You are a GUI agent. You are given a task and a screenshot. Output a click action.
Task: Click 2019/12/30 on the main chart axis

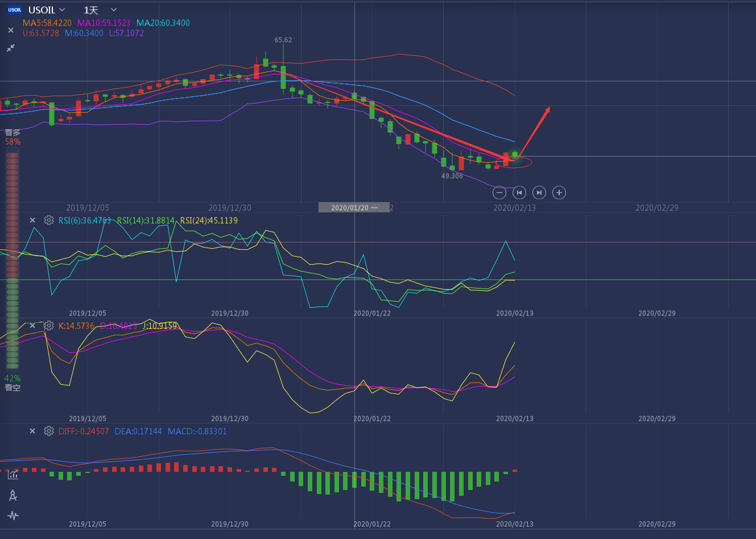(x=230, y=208)
